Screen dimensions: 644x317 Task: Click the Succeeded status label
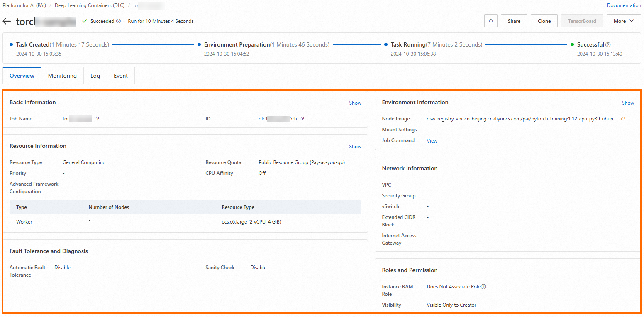click(x=102, y=21)
